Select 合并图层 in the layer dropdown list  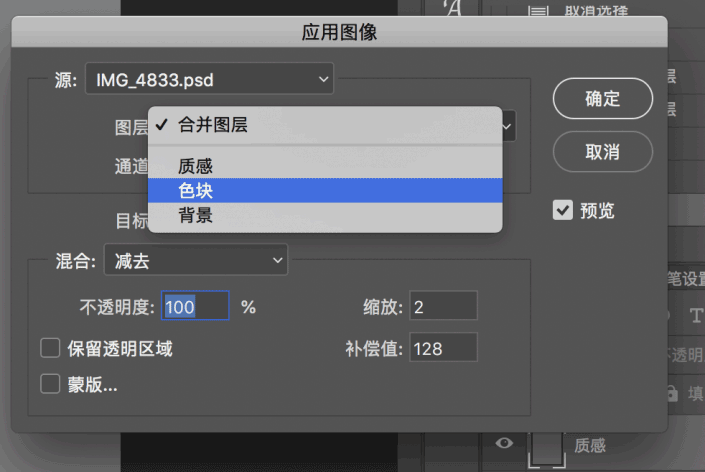(x=325, y=125)
